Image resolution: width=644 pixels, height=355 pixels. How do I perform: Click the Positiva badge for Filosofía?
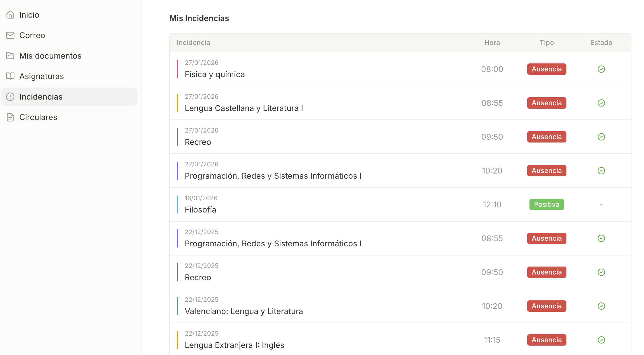click(546, 205)
